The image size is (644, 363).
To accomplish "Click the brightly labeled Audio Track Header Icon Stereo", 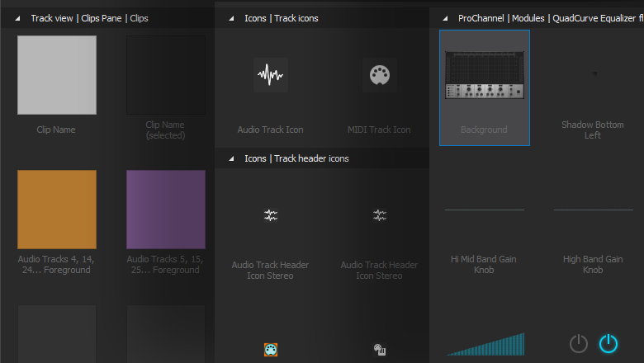I will tap(270, 216).
